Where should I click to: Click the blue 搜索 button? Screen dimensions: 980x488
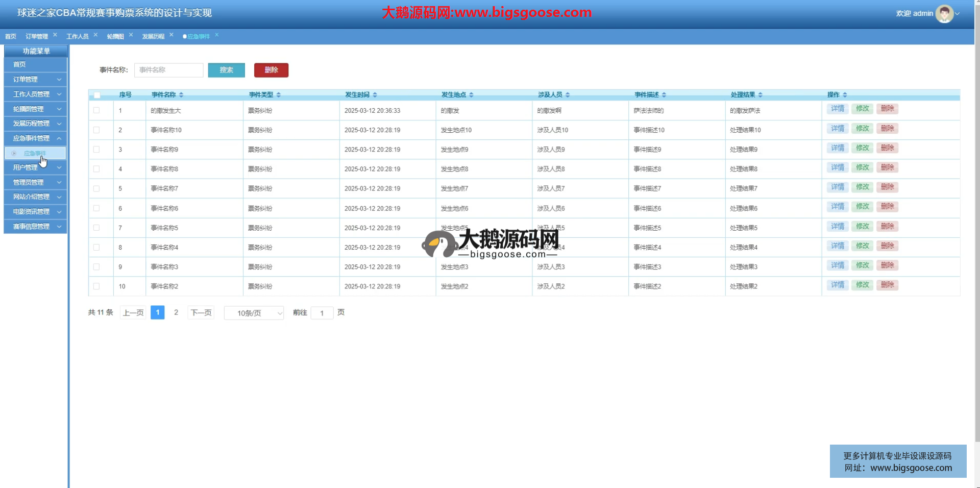tap(226, 70)
